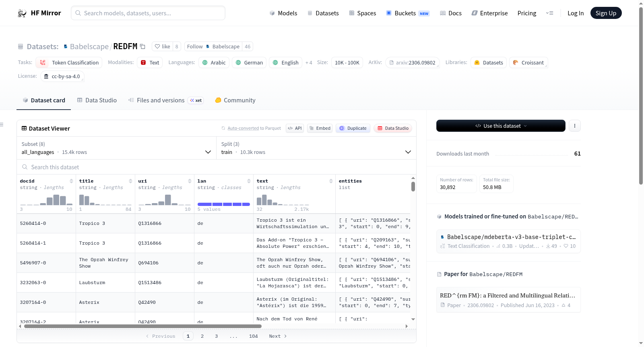
Task: Focus the Search models, datasets, users field
Action: coord(148,13)
